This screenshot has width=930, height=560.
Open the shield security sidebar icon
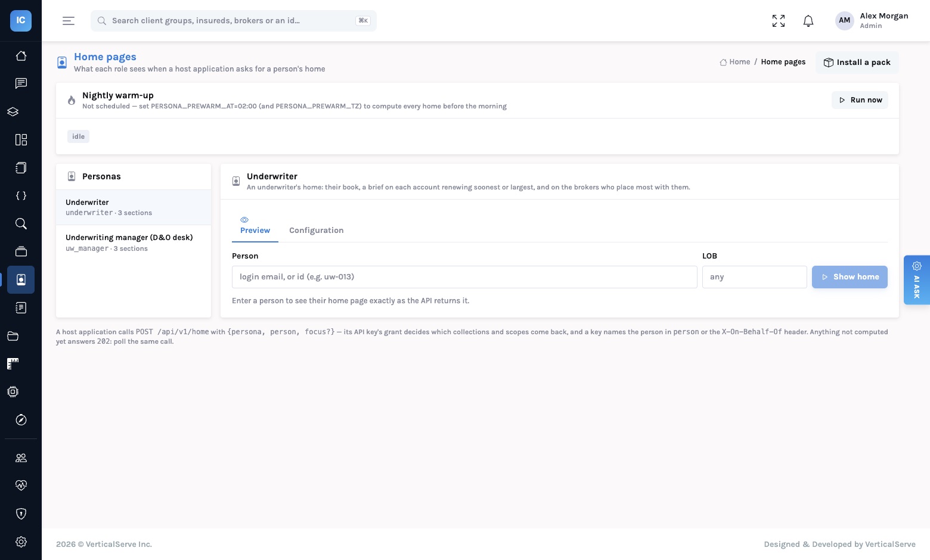click(x=21, y=514)
